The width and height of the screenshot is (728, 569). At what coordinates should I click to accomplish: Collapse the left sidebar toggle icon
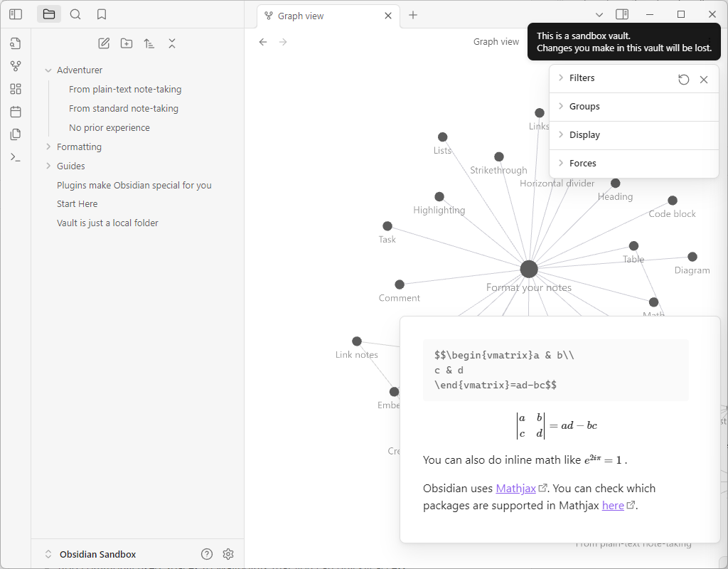click(x=16, y=14)
